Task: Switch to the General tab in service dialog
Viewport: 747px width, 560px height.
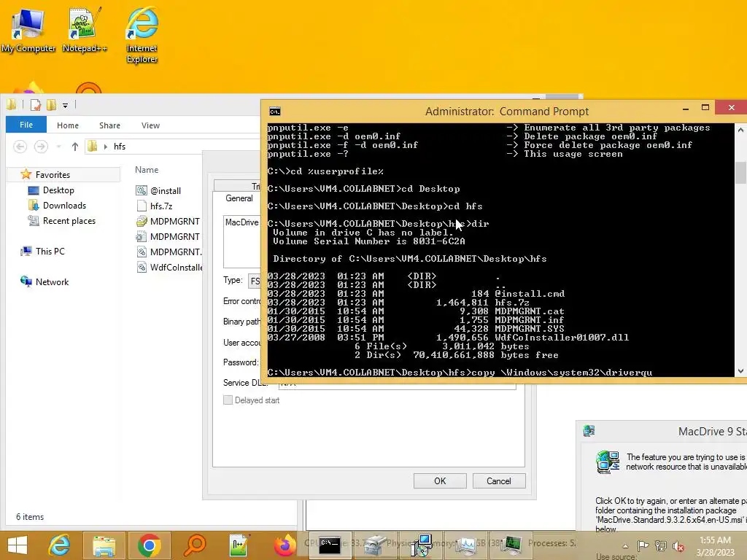Action: click(239, 198)
